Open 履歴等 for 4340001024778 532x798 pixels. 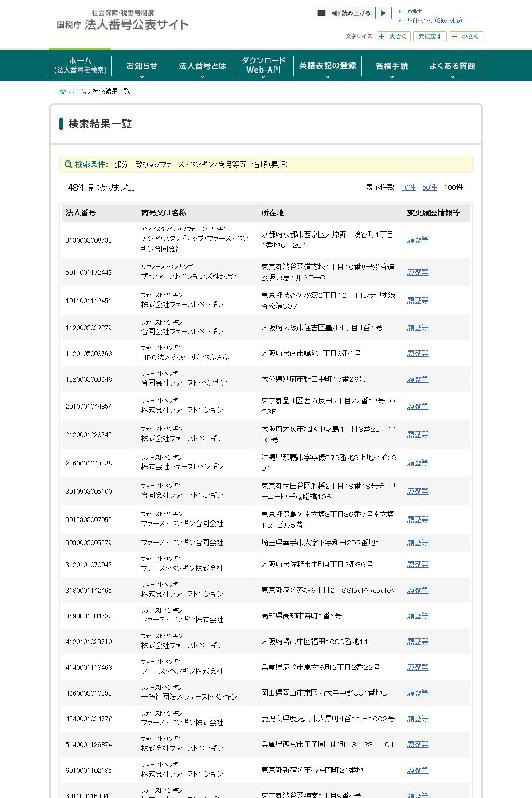(x=418, y=719)
